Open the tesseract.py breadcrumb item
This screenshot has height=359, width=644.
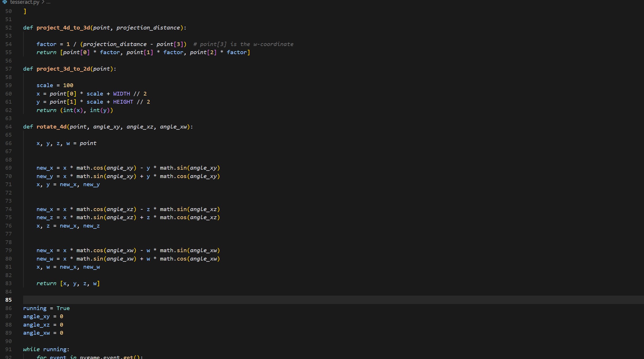click(24, 2)
